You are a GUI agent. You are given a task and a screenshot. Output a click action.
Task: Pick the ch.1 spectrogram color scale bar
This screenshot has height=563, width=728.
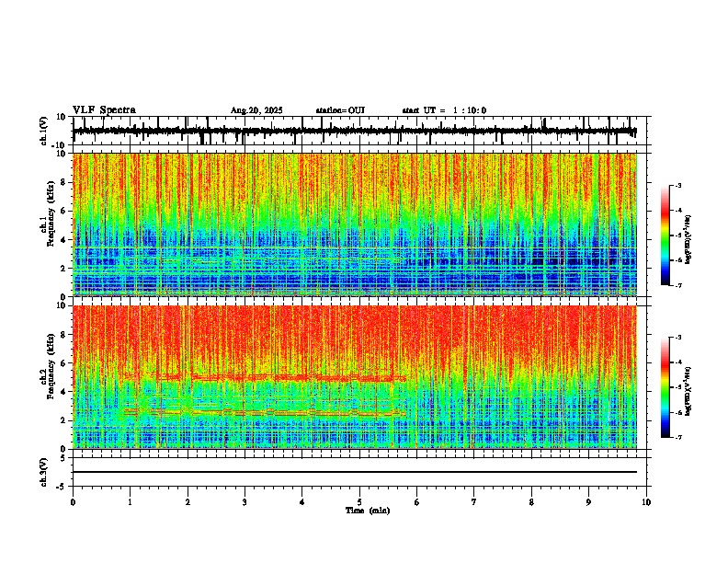click(665, 236)
